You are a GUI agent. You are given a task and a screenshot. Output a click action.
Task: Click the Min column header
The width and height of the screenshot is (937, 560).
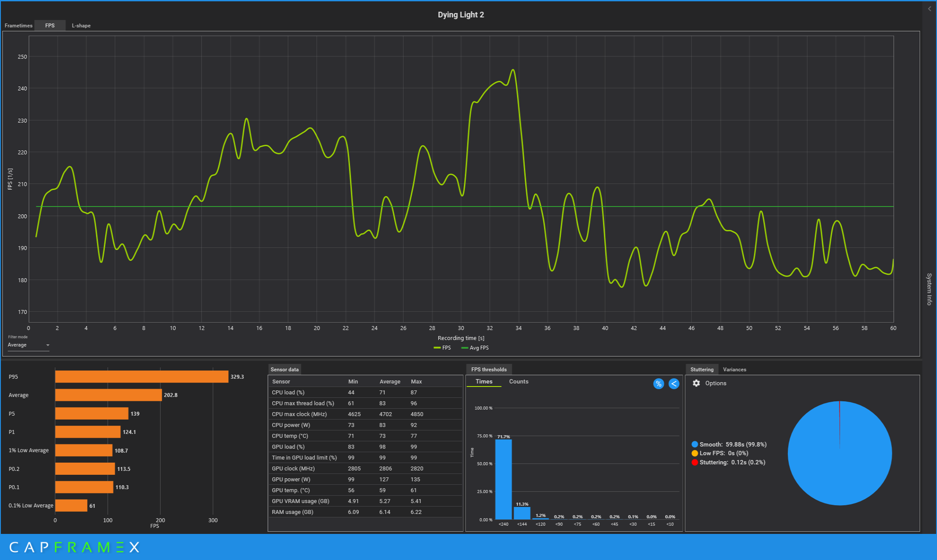(x=353, y=382)
